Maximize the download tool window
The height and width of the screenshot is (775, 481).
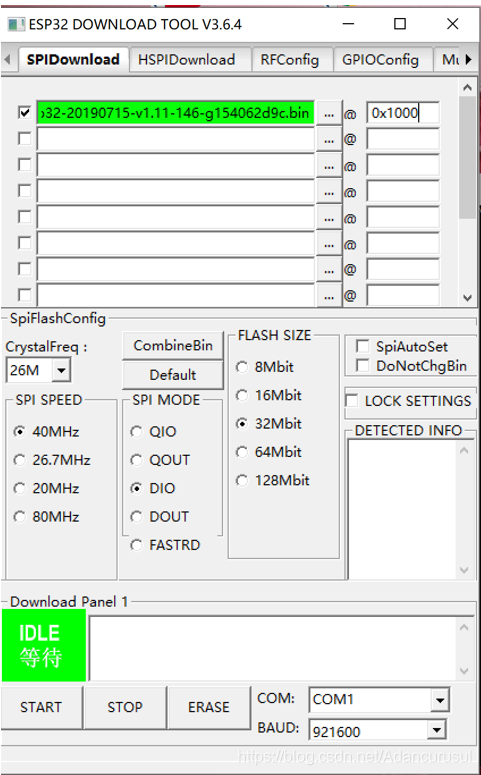pos(400,24)
